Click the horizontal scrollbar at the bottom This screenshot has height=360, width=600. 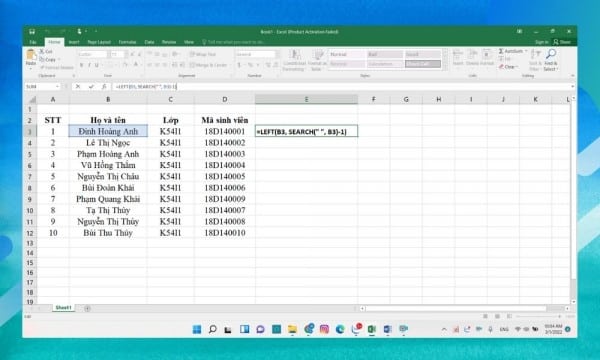(x=456, y=308)
